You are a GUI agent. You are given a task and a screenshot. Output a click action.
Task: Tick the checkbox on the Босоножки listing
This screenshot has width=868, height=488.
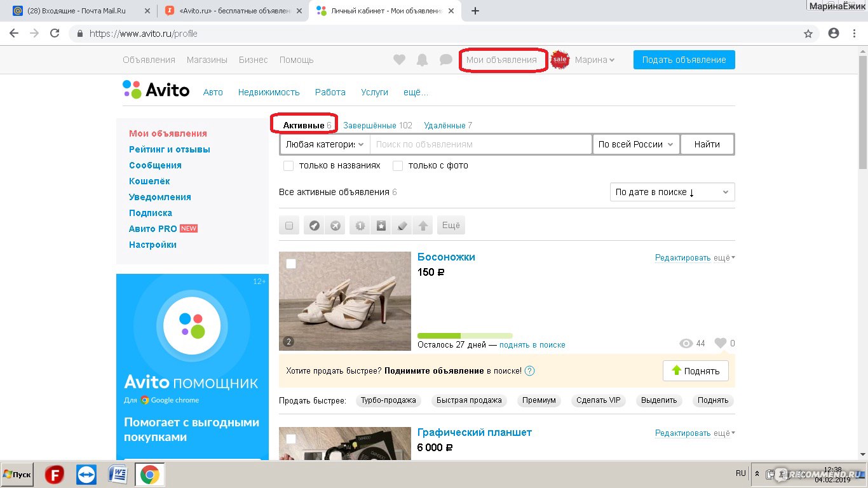click(x=291, y=264)
